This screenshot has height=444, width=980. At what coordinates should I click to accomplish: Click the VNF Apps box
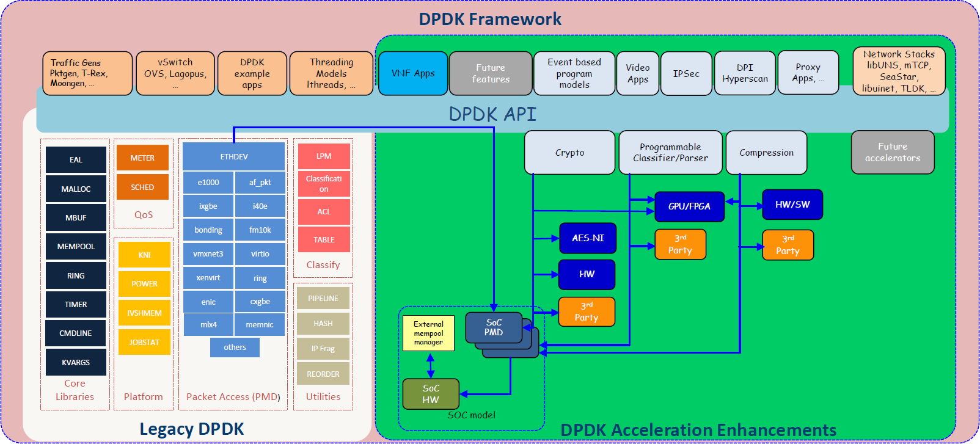tap(413, 73)
